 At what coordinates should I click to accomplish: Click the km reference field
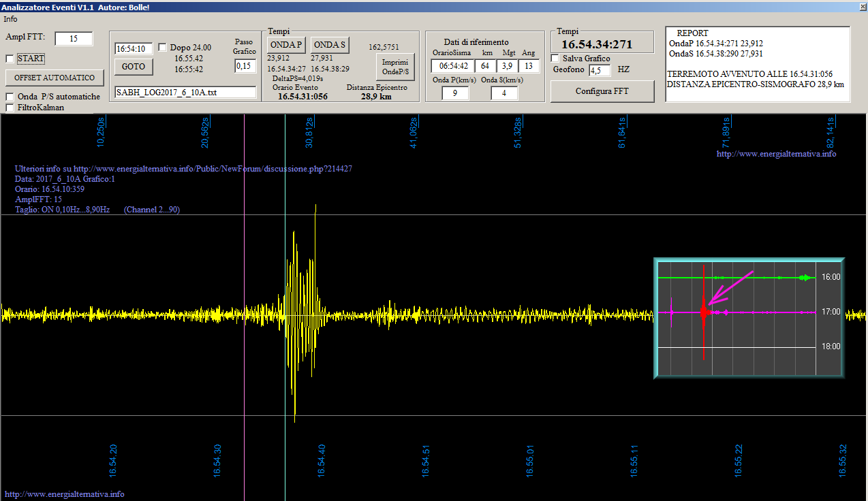pyautogui.click(x=486, y=66)
